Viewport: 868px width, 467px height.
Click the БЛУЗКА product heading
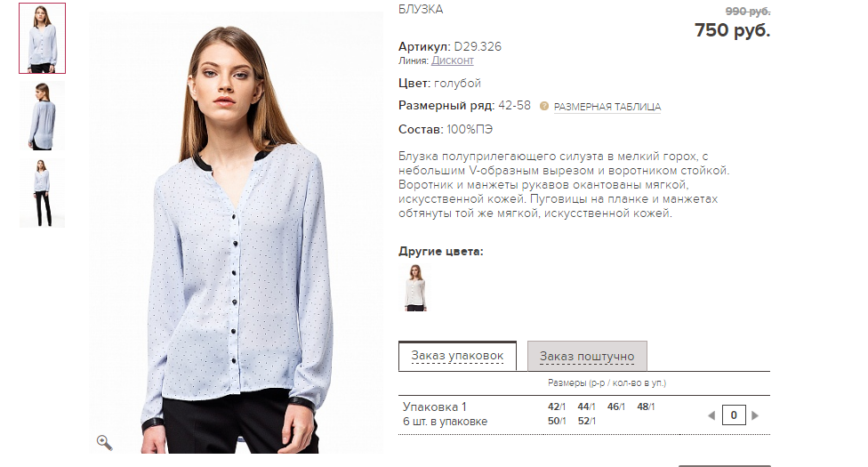pyautogui.click(x=421, y=10)
